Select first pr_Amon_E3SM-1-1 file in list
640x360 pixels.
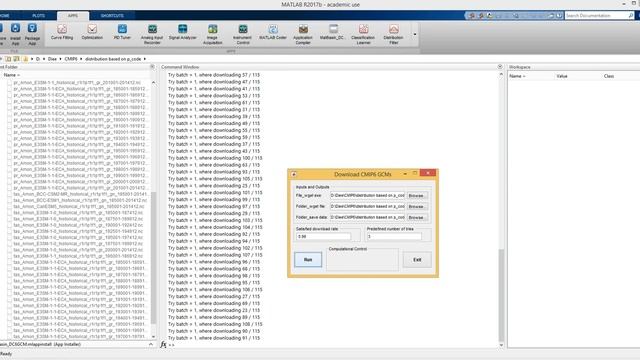[78, 82]
